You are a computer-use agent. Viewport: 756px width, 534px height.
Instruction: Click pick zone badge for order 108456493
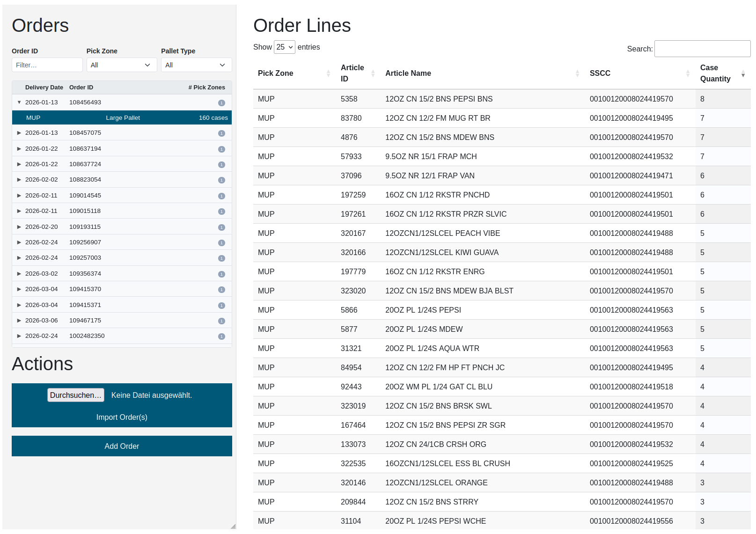221,103
